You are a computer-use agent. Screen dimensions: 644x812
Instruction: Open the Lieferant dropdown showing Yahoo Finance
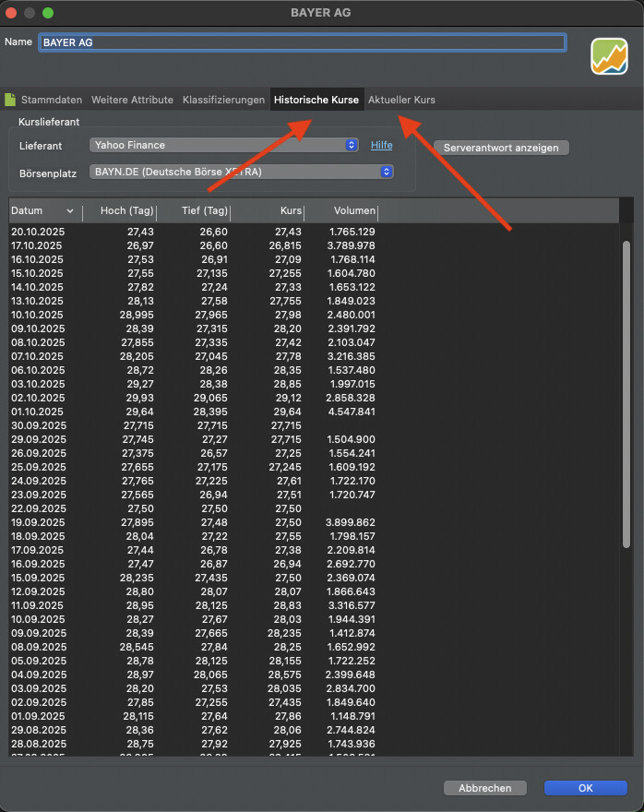click(x=223, y=145)
